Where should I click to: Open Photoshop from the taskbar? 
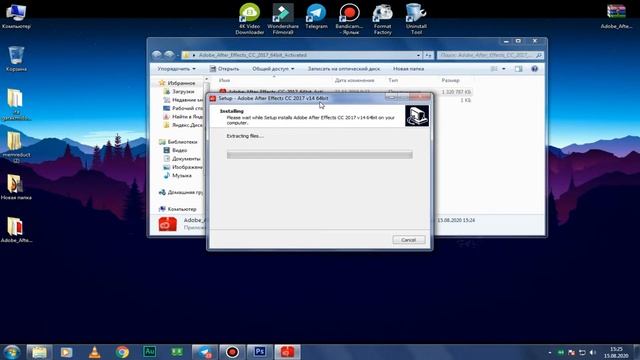[x=260, y=352]
